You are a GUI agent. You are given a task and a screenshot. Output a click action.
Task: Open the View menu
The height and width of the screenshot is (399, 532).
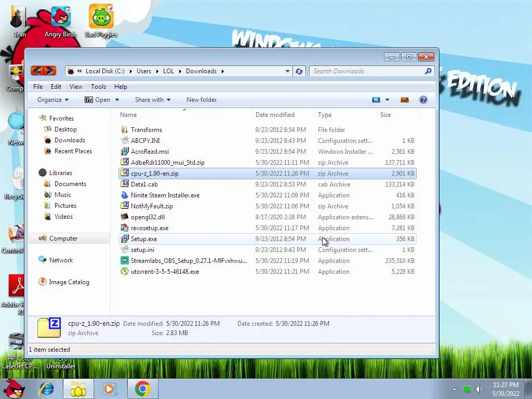click(x=76, y=87)
